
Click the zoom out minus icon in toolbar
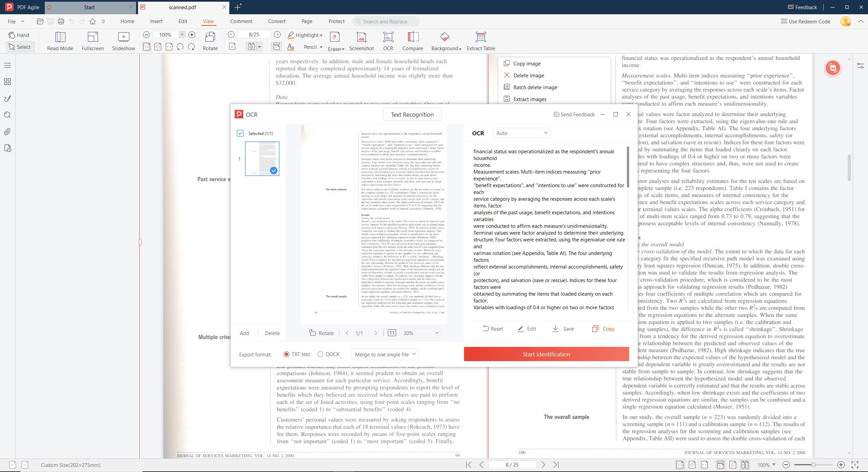(146, 35)
